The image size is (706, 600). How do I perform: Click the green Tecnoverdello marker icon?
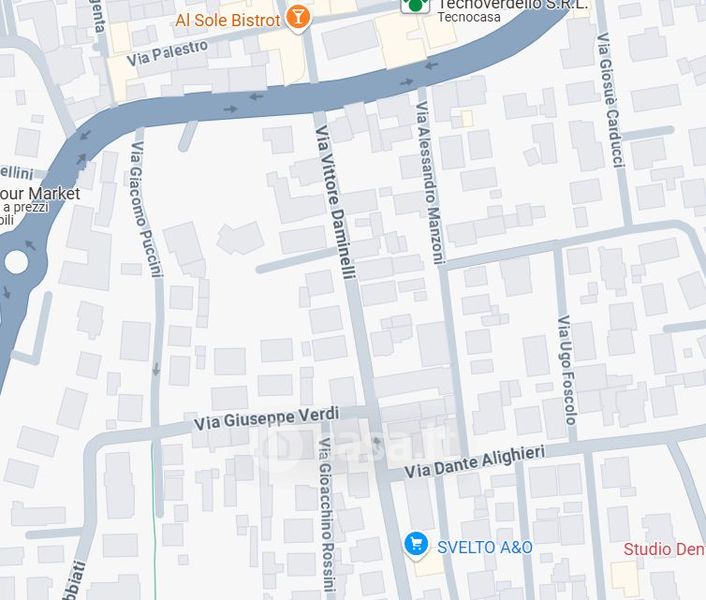click(415, 5)
